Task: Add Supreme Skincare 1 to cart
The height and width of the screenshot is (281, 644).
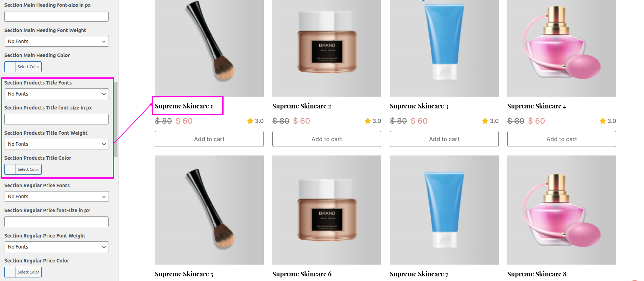Action: click(209, 139)
